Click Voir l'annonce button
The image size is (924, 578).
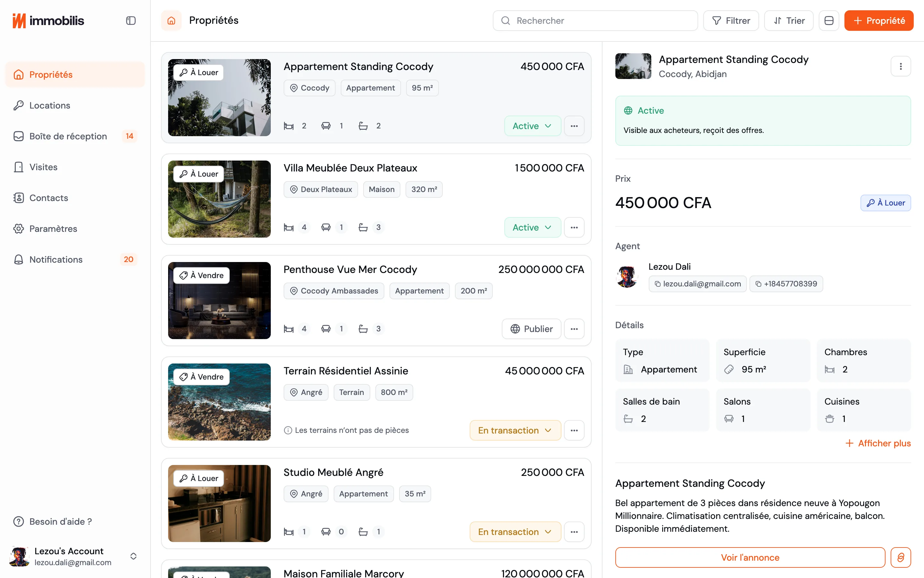click(750, 557)
